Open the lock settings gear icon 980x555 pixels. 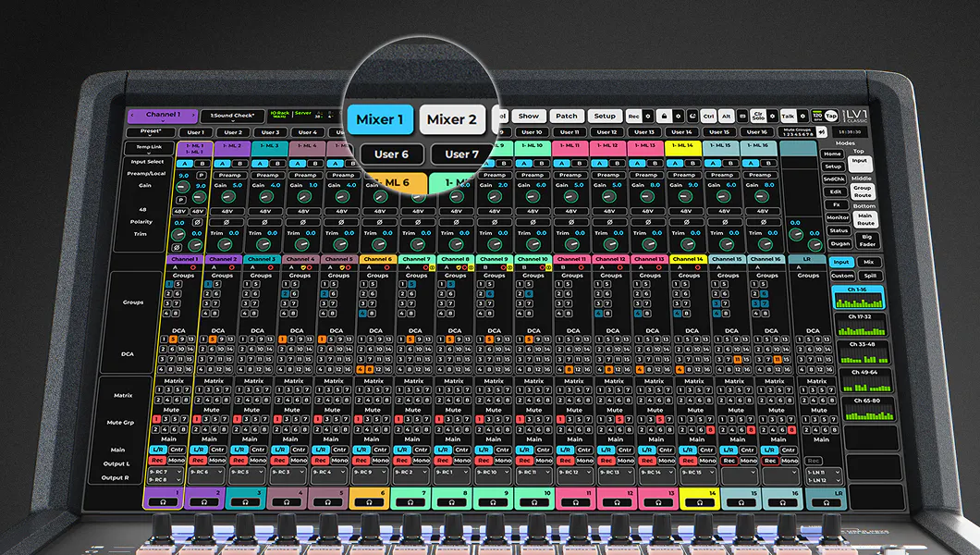click(678, 117)
